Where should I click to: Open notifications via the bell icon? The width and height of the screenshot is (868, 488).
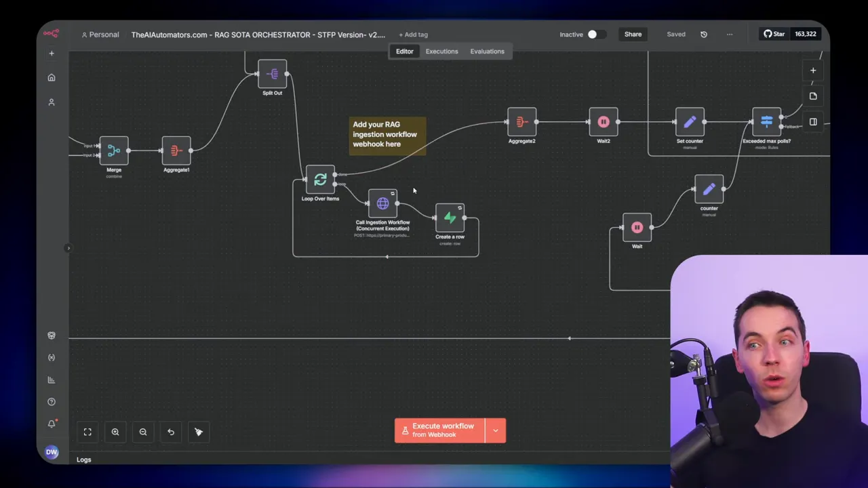point(51,424)
